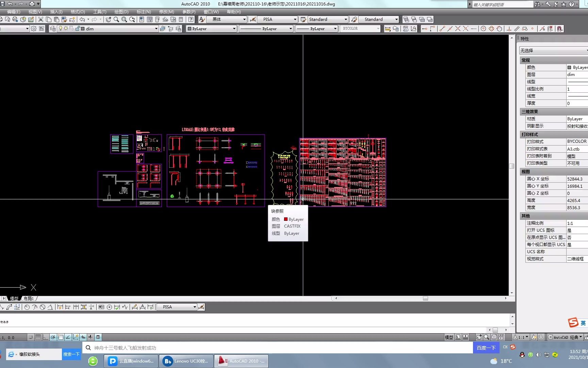Select the Pan hand tool
The image size is (588, 368).
pos(108,19)
